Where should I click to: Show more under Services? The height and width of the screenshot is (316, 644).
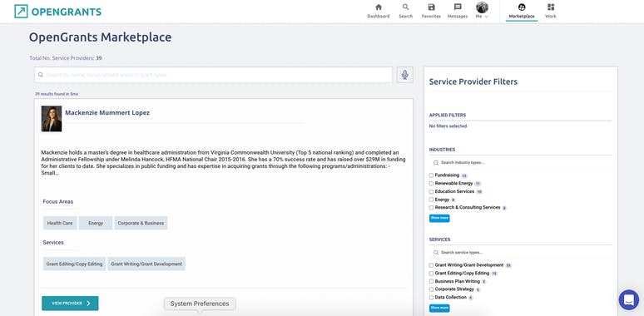(x=439, y=308)
